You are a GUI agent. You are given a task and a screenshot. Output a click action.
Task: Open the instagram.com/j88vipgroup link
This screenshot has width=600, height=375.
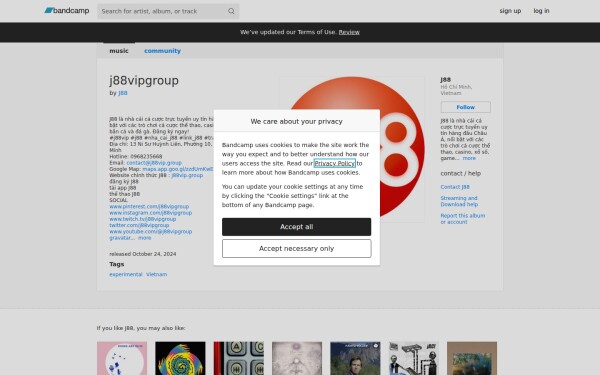point(150,213)
